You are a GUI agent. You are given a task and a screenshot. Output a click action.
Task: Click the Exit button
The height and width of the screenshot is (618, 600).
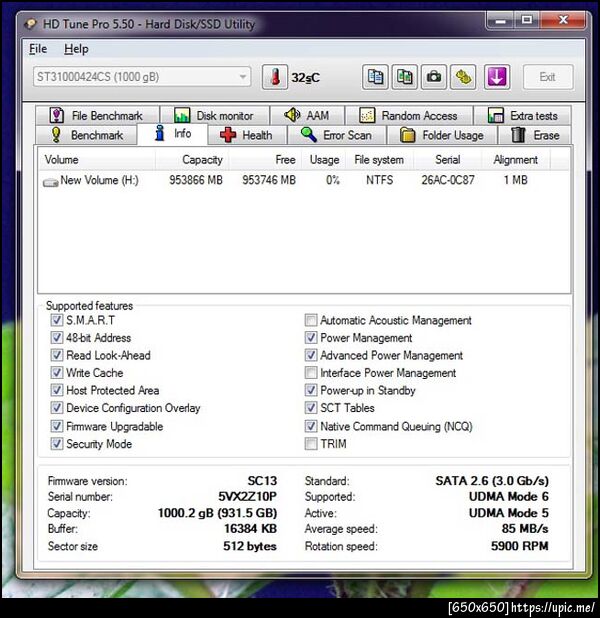coord(548,77)
